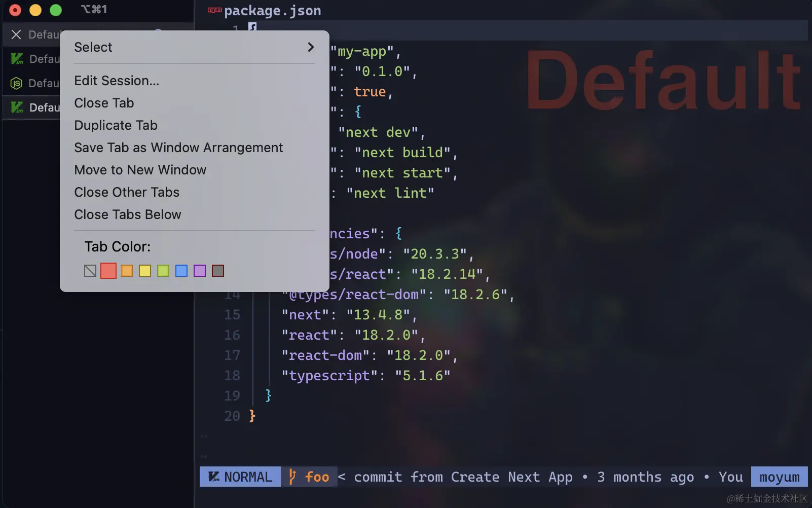This screenshot has width=812, height=508.
Task: Click the foo branch name in the status line
Action: [x=317, y=477]
